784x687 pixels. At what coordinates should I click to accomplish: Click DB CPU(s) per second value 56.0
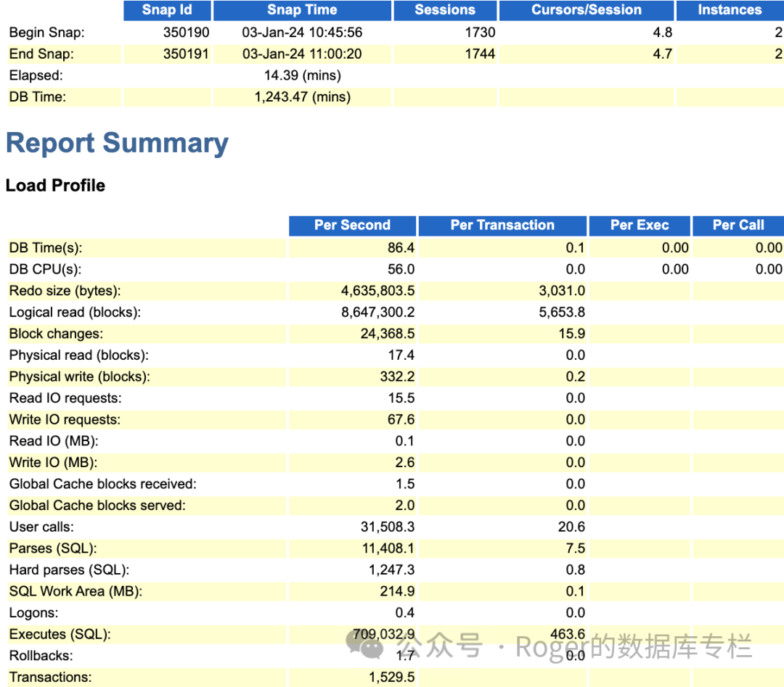[x=401, y=269]
